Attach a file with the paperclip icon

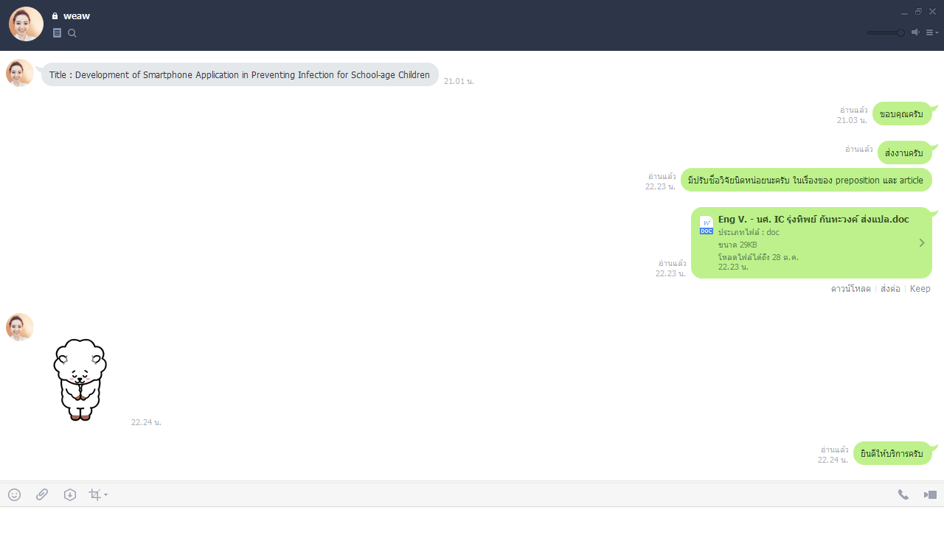pyautogui.click(x=42, y=494)
